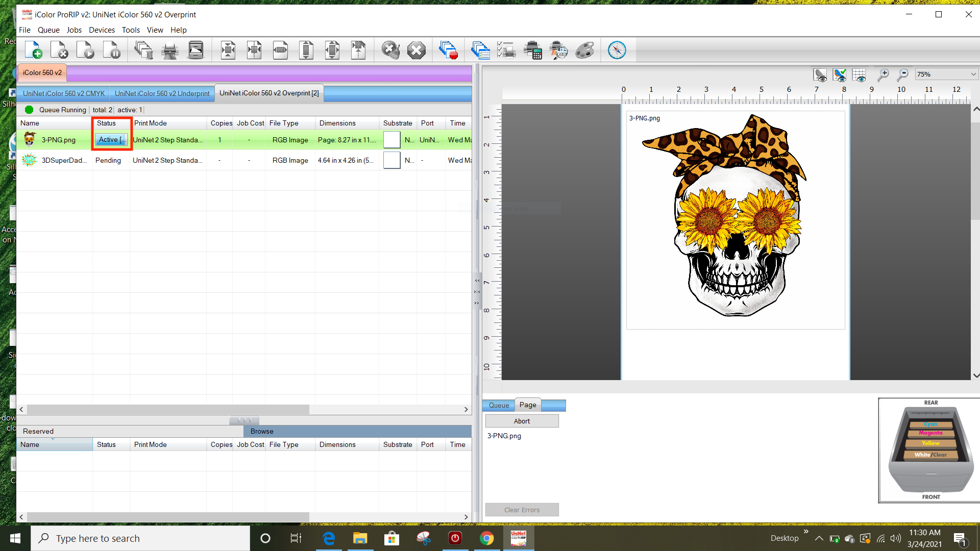Click the gray round X cancel icon
Image resolution: width=980 pixels, height=551 pixels.
(390, 50)
